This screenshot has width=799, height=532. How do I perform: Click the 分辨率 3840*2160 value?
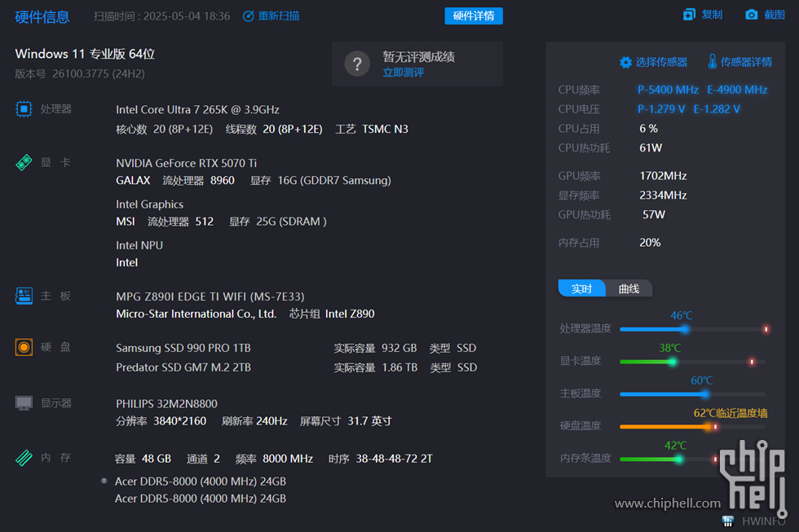point(161,421)
